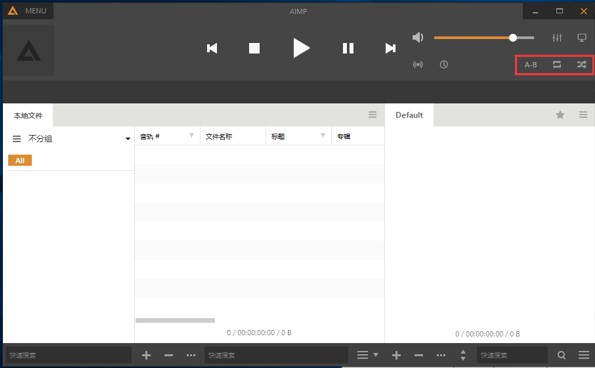Toggle repeat playlist mode

tap(557, 64)
